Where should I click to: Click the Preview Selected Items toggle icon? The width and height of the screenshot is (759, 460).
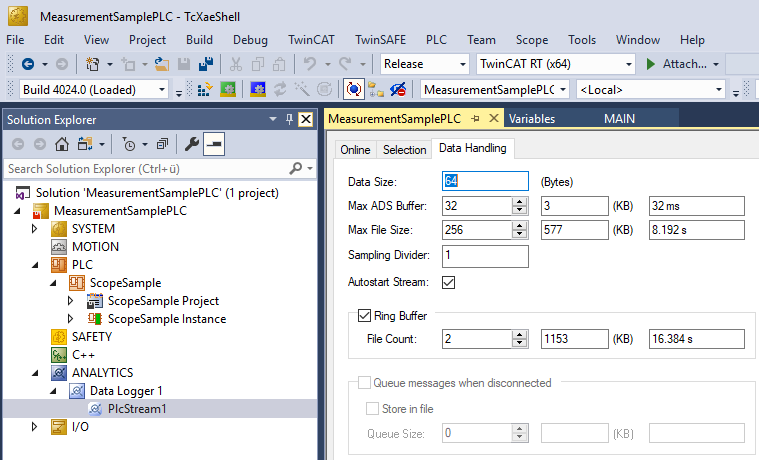coord(213,144)
